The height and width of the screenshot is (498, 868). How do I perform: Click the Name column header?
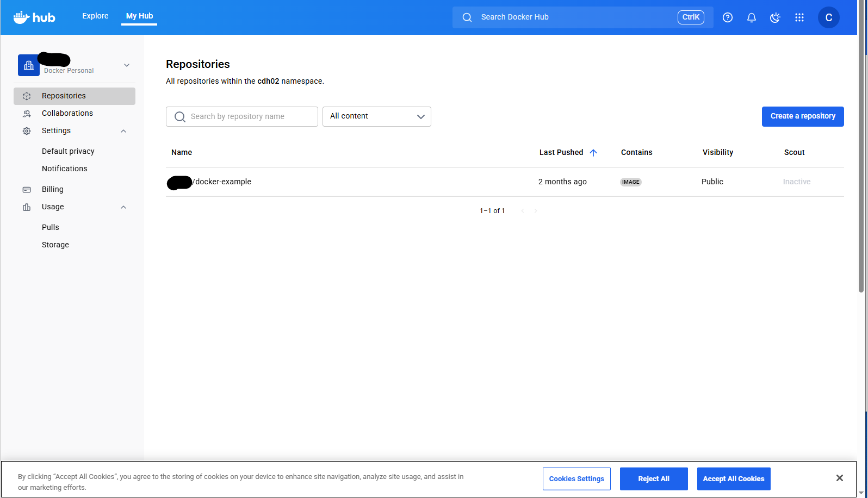pos(182,152)
